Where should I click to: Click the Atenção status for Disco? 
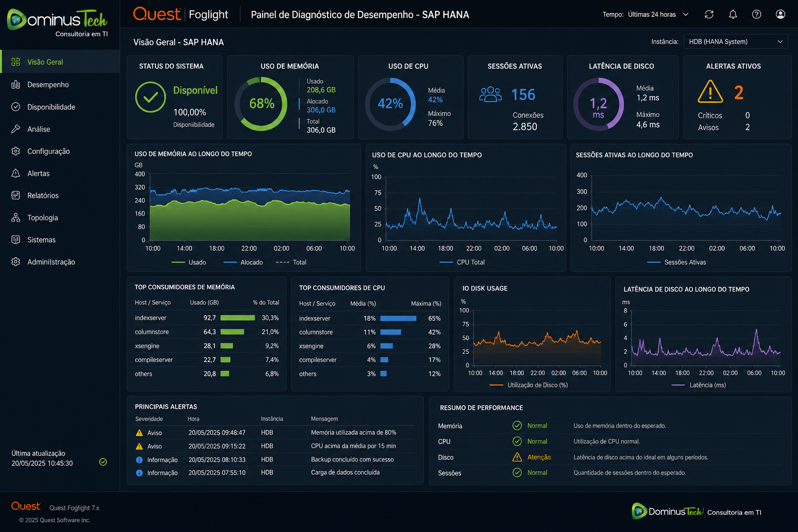tap(539, 457)
